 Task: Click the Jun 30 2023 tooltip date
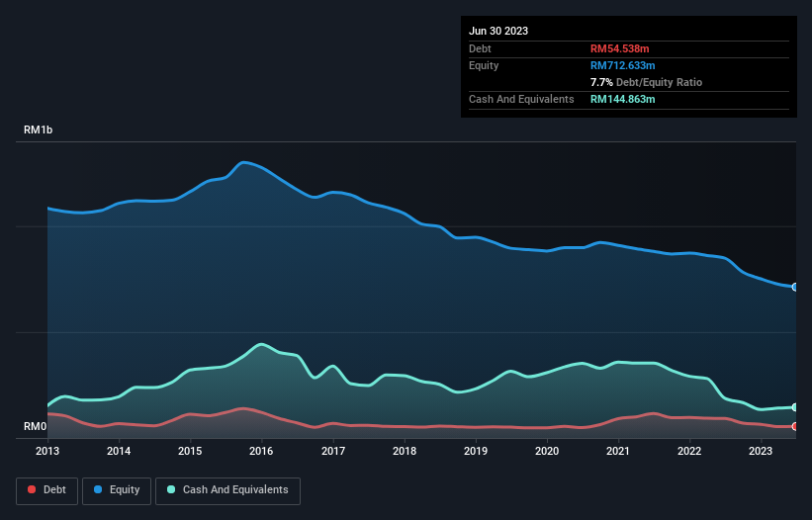498,31
